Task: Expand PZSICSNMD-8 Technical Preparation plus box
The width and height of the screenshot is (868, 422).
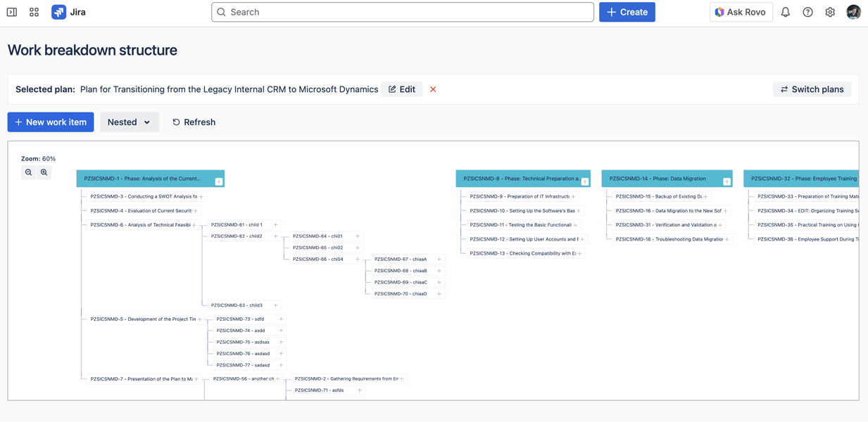Action: click(x=585, y=181)
